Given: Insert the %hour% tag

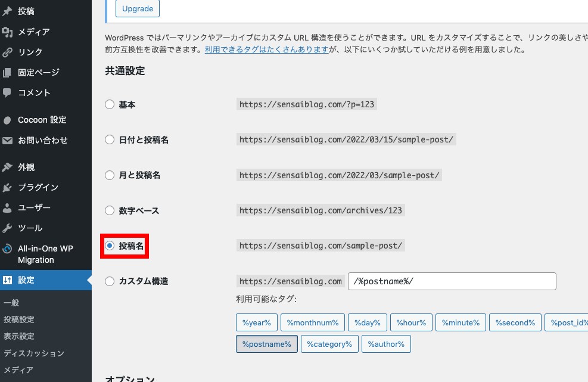Looking at the screenshot, I should (x=412, y=323).
